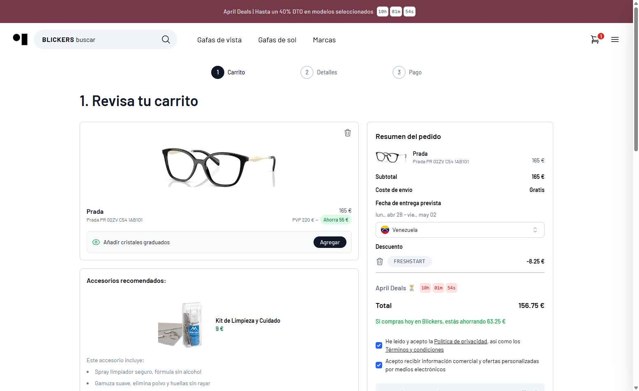Click the delivery date range text
Image resolution: width=639 pixels, height=391 pixels.
[406, 215]
